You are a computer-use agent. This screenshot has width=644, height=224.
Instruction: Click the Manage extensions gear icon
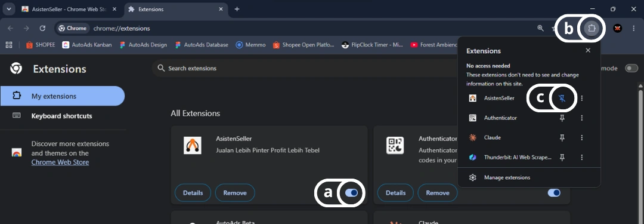click(x=473, y=177)
